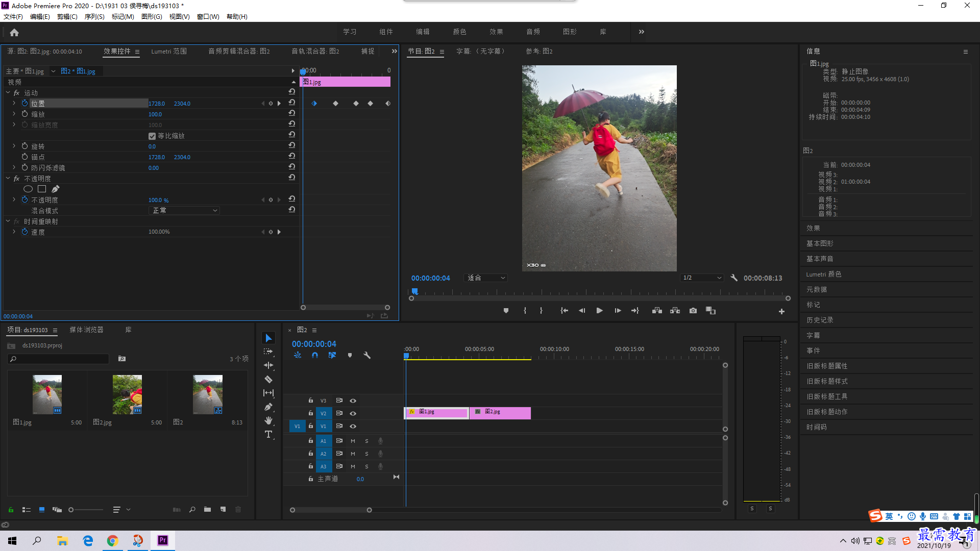
Task: Step forward one frame in Program Monitor
Action: 618,311
